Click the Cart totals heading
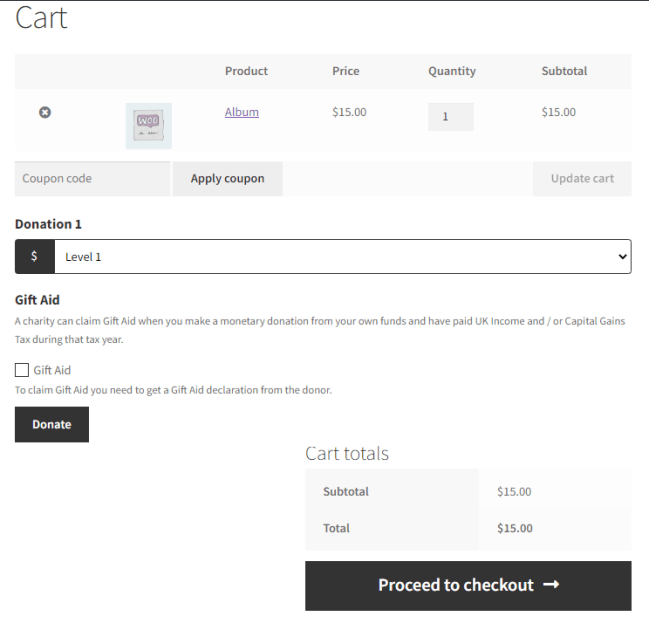 347,453
